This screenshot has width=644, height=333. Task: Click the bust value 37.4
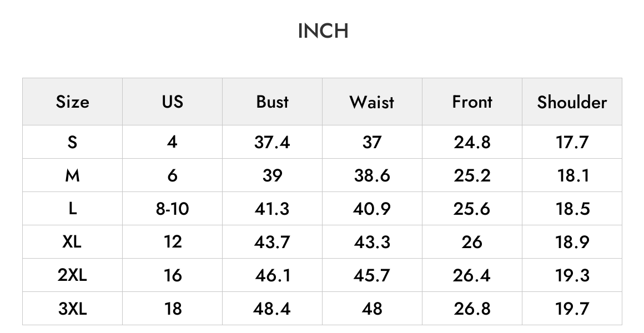pyautogui.click(x=272, y=142)
